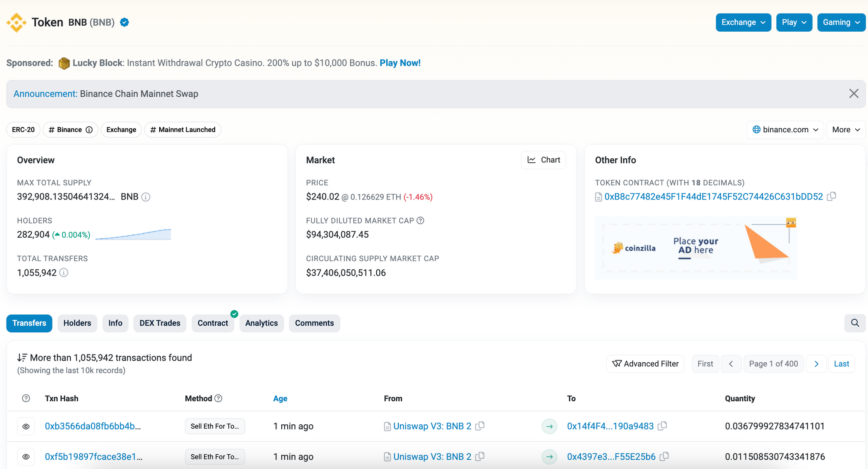Screen dimensions: 868x469
Task: Click the Coinzilla Place your AD banner
Action: (x=696, y=248)
